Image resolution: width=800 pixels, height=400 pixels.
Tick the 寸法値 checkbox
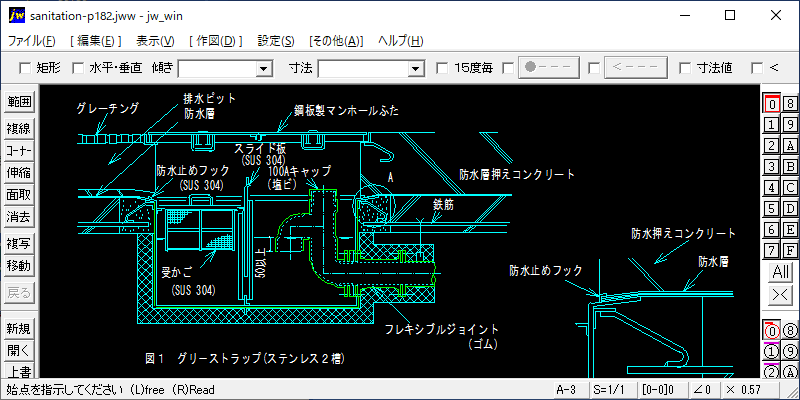point(684,68)
